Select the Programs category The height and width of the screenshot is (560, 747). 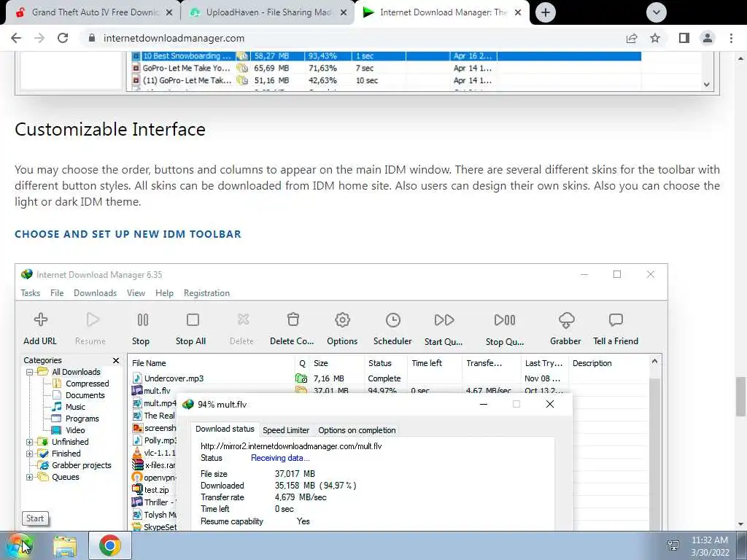tap(82, 419)
